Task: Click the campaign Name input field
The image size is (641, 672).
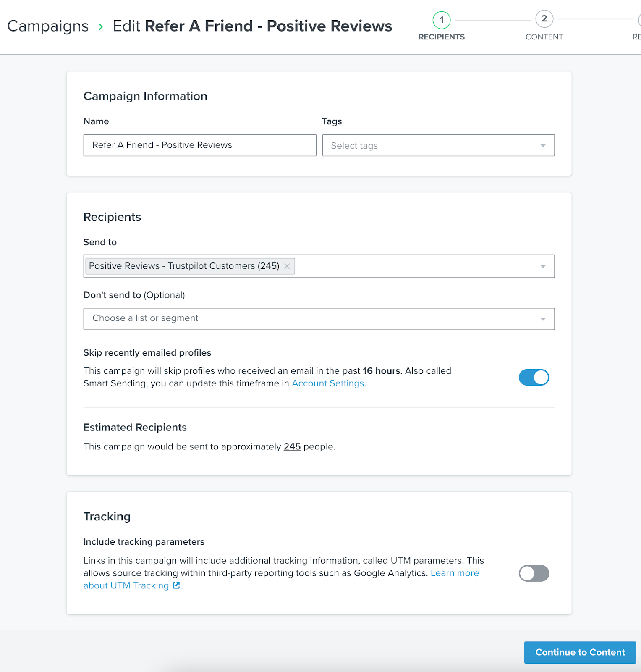Action: point(200,145)
